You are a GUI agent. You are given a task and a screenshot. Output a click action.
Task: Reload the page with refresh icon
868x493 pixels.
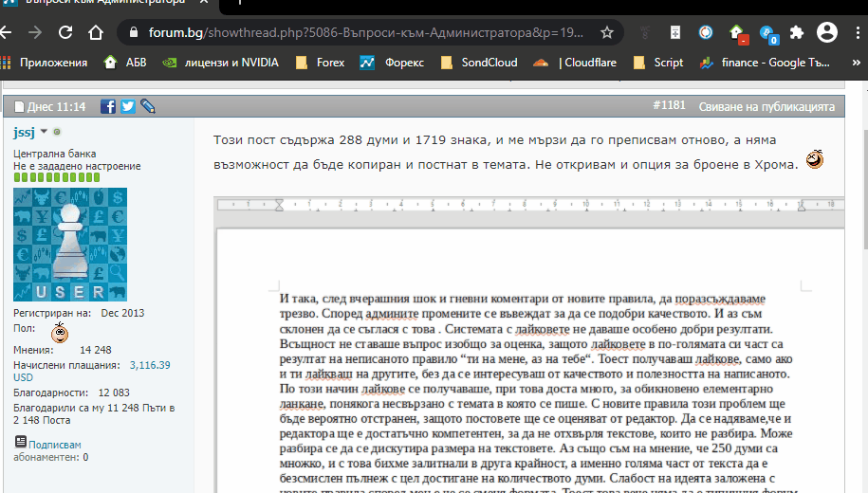65,32
